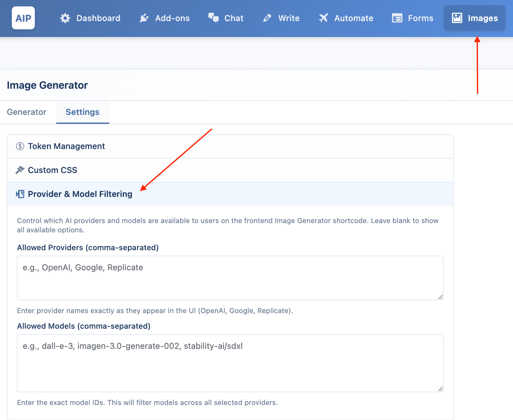This screenshot has width=513, height=420.
Task: Click the Add-ons plug icon
Action: [144, 18]
